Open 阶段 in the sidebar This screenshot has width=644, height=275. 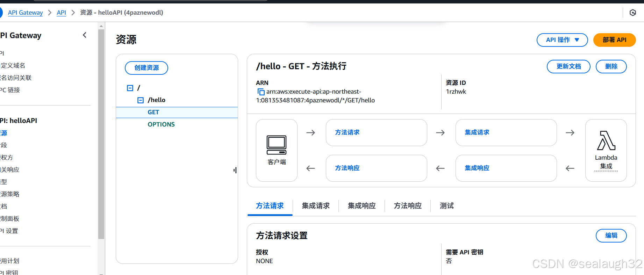[x=3, y=145]
